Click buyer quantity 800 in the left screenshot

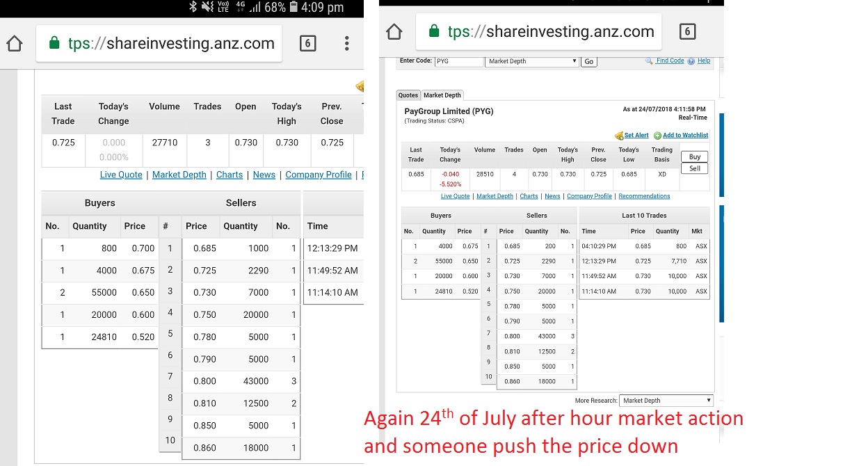pyautogui.click(x=108, y=248)
